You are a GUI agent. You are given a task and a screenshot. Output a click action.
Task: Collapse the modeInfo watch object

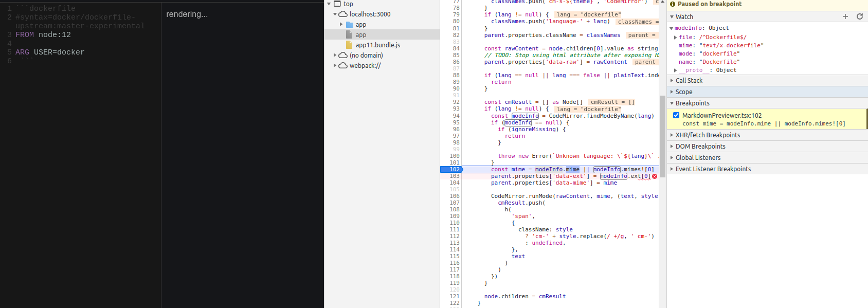pos(672,28)
